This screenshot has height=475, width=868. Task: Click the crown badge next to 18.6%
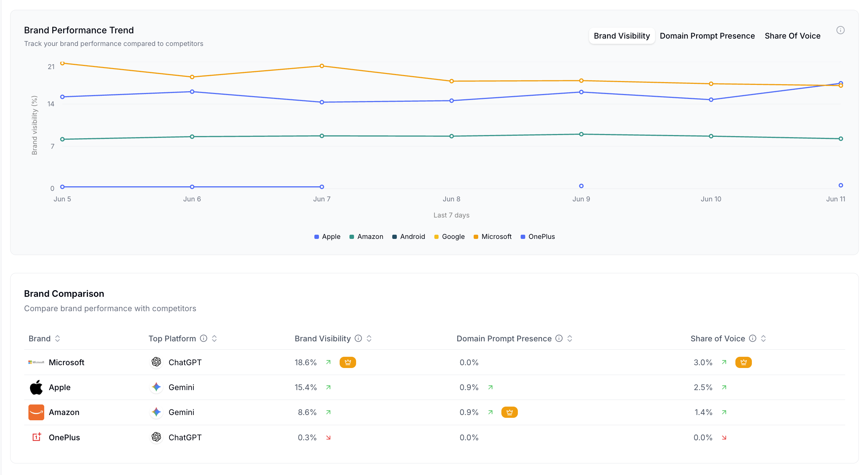[348, 362]
